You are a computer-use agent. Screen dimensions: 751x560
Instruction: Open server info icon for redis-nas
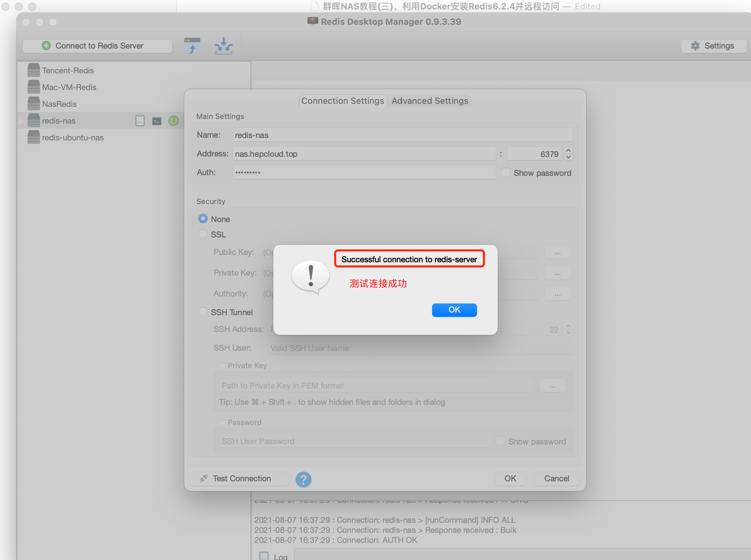140,121
